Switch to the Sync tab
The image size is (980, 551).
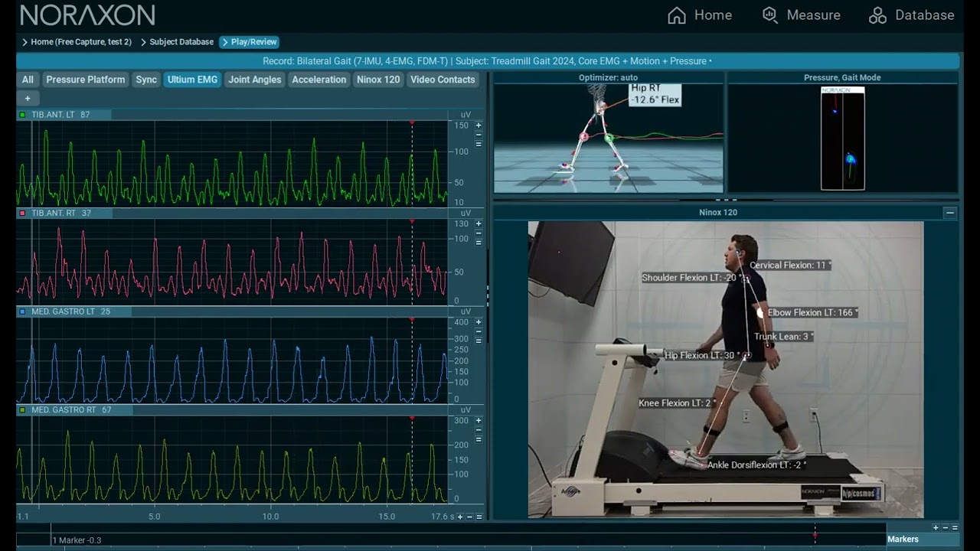click(x=146, y=80)
